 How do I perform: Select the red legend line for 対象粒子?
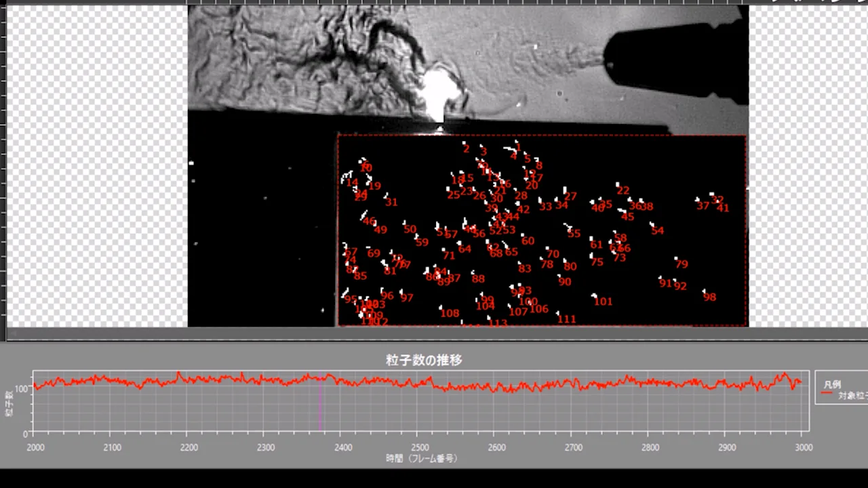coord(827,394)
